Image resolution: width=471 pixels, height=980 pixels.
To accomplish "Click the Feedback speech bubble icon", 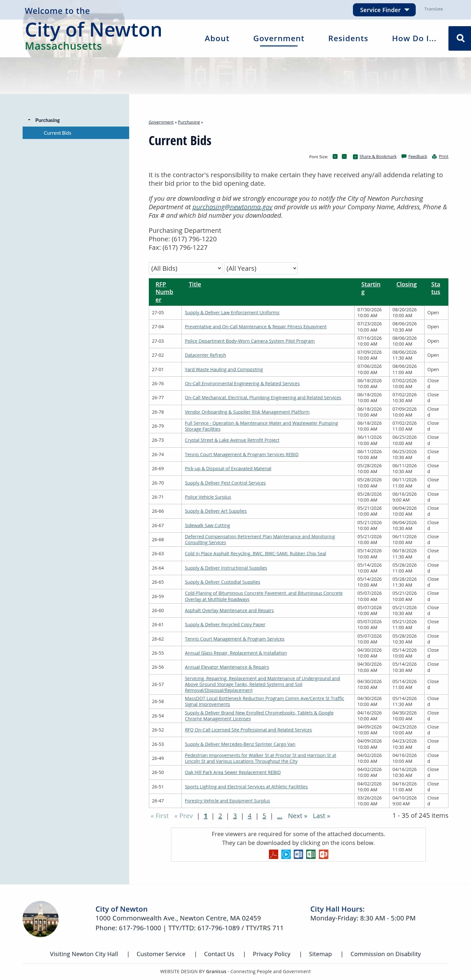I will tap(404, 156).
